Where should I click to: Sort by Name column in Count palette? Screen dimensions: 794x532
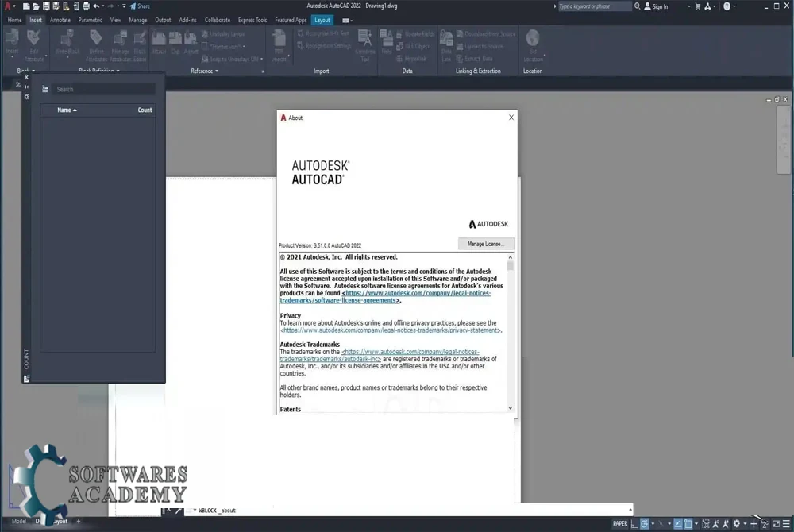(67, 110)
